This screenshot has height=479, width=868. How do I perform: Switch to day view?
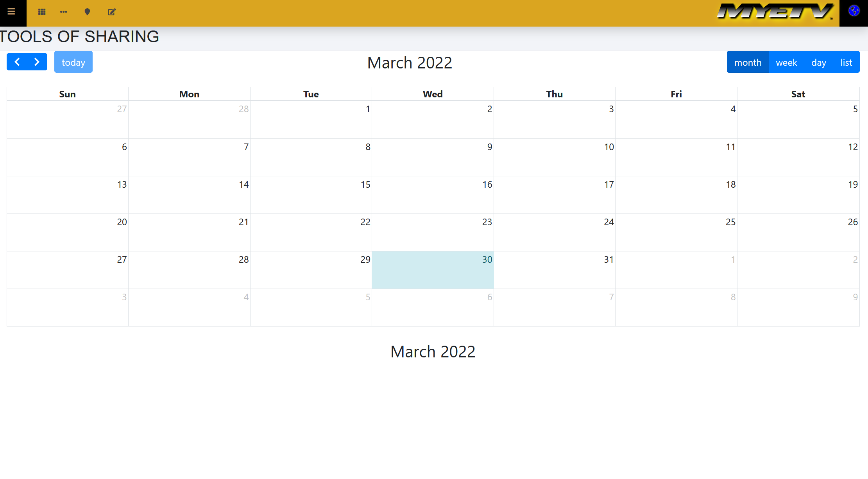click(819, 62)
